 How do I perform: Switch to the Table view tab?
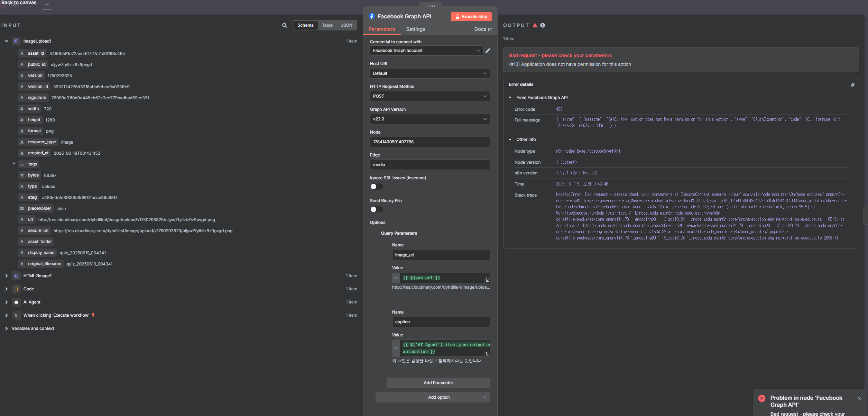tap(327, 25)
